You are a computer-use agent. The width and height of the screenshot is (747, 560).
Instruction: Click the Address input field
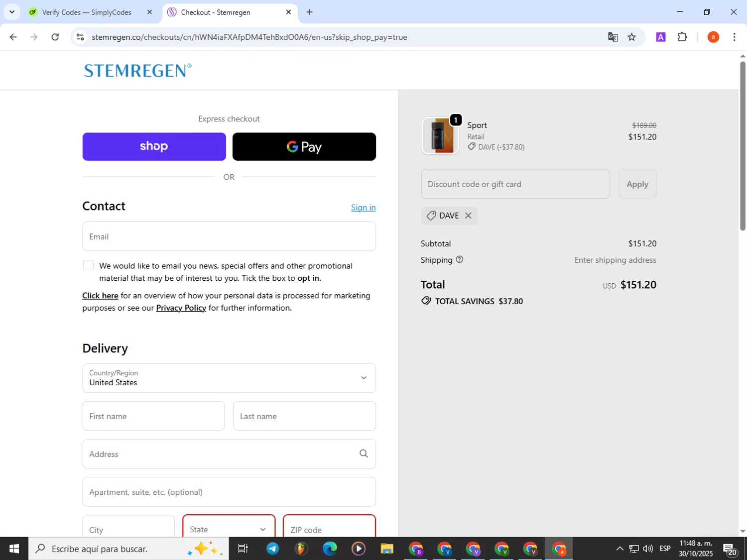coord(229,454)
